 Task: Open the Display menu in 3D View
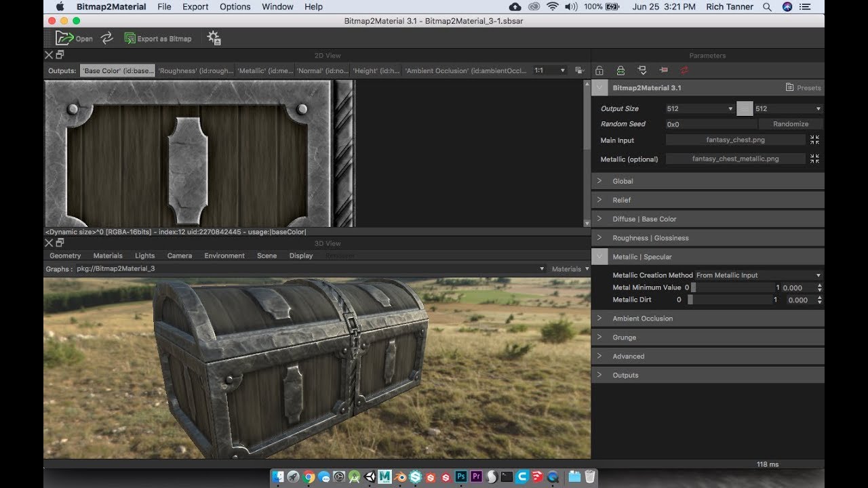pos(301,256)
